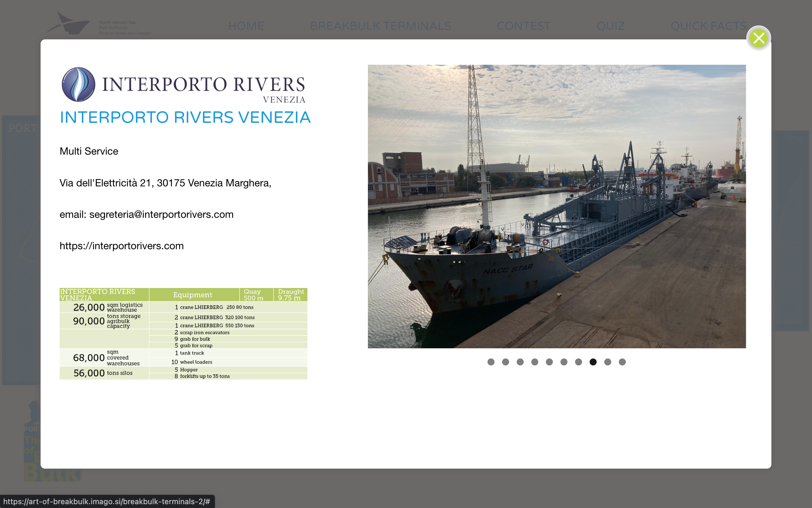This screenshot has width=812, height=508.
Task: Click 26,000 sqm logistics warehouse cell
Action: click(x=104, y=307)
